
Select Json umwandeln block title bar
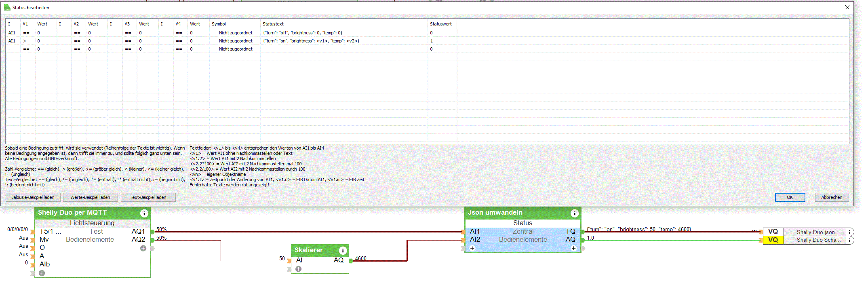click(x=522, y=213)
